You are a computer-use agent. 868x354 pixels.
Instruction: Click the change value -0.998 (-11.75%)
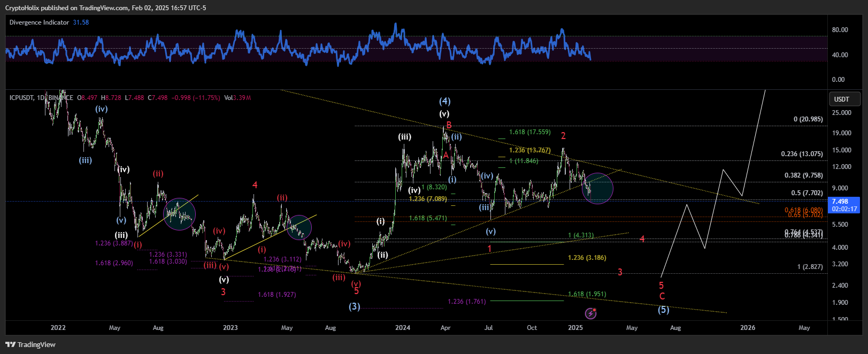(x=195, y=98)
